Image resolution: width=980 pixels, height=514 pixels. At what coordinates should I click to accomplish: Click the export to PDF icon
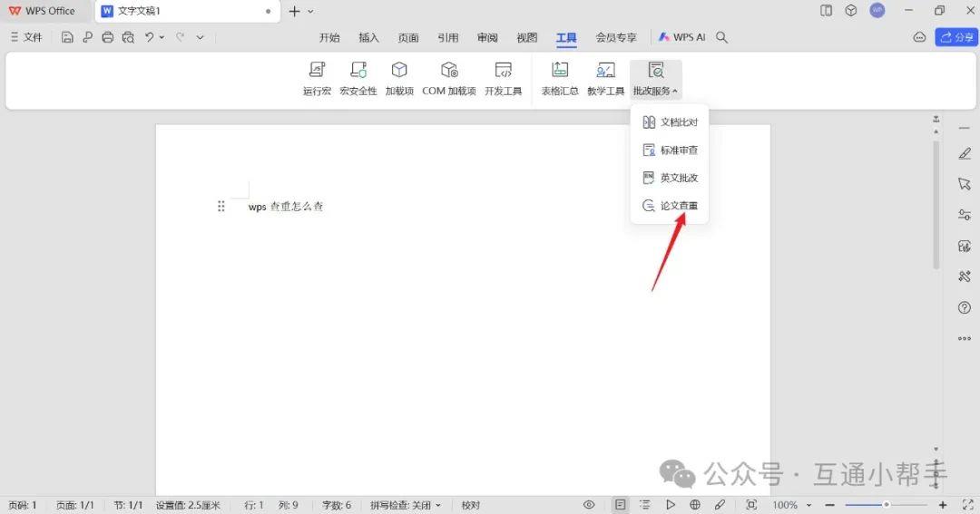click(x=87, y=37)
